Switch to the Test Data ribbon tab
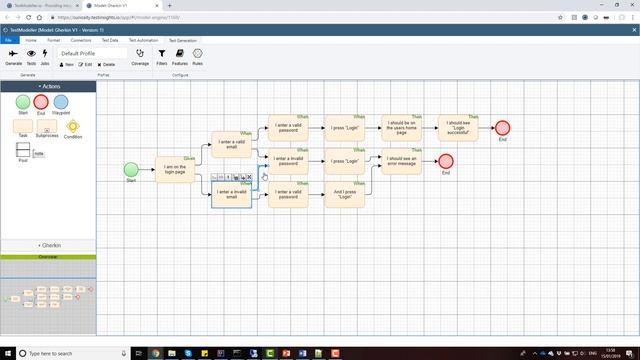The width and height of the screenshot is (640, 360). click(x=110, y=40)
